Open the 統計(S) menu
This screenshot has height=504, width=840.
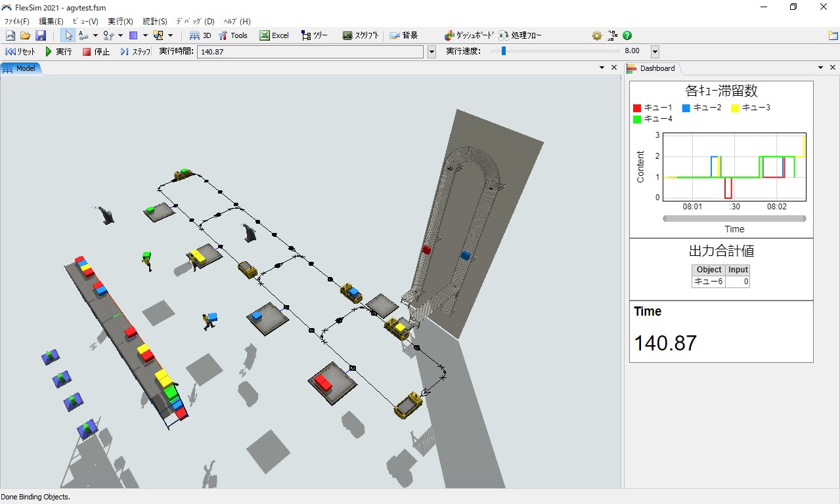pos(154,21)
